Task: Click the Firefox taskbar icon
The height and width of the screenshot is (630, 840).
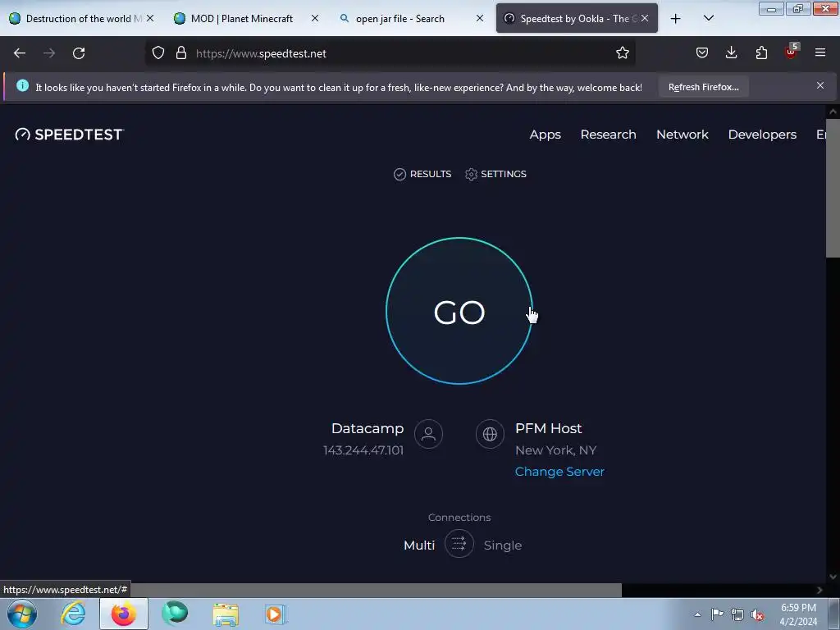Action: click(x=123, y=614)
